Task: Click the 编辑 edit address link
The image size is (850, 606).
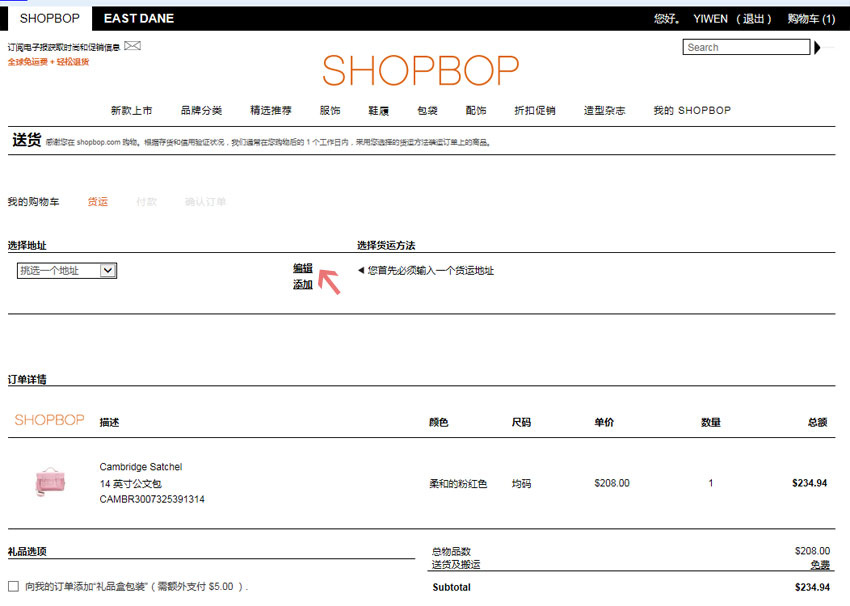Action: 302,268
